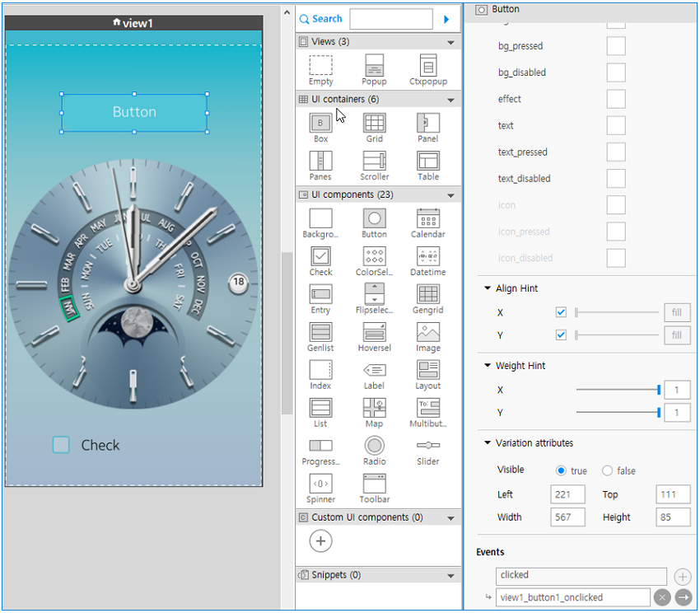The width and height of the screenshot is (700, 613).
Task: Click the Weight Hint X slider
Action: point(618,390)
